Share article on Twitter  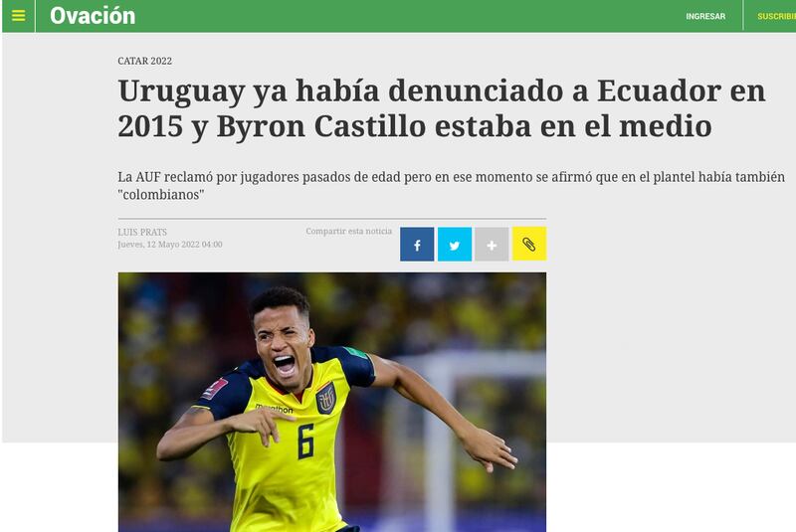pos(455,244)
